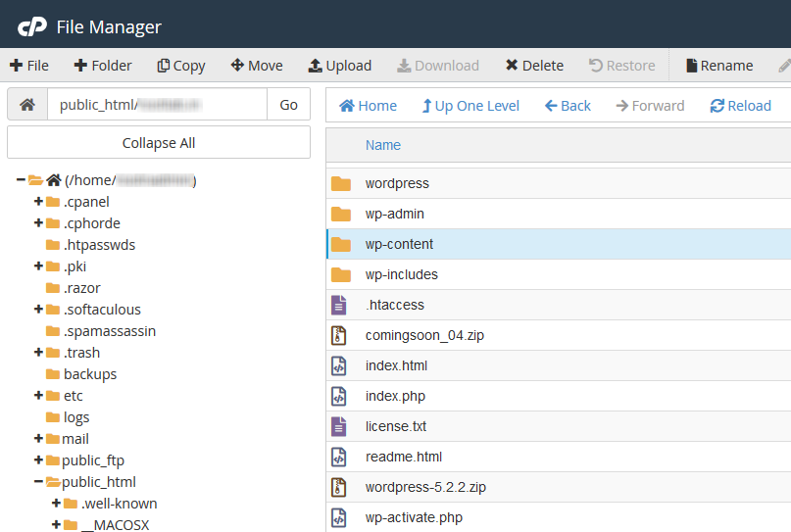Click the Download toolbar button

coord(438,66)
